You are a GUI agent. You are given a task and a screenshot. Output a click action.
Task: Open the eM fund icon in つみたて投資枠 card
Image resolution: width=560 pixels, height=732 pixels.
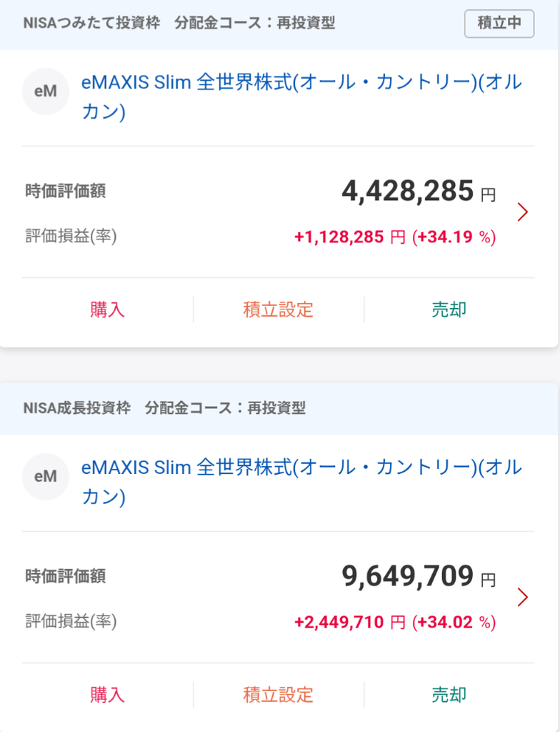[46, 91]
